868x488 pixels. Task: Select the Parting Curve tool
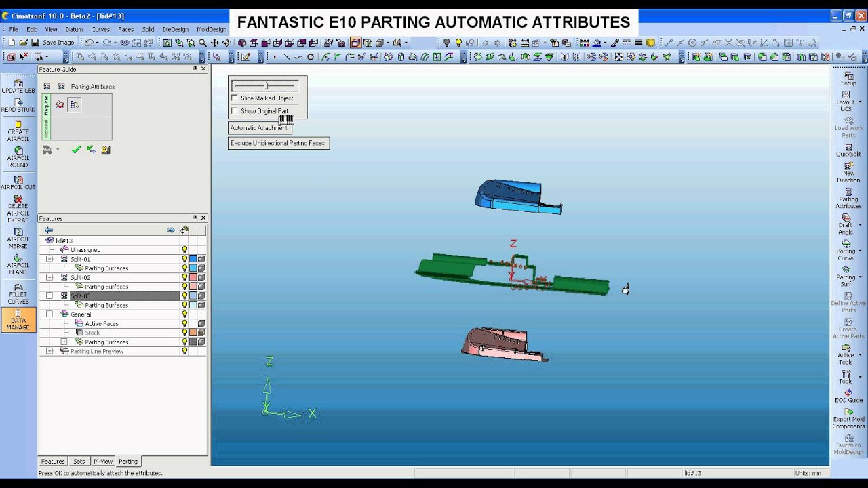846,251
